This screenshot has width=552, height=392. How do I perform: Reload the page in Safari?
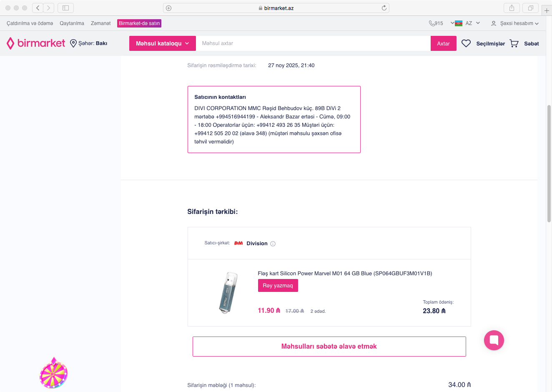[x=384, y=8]
